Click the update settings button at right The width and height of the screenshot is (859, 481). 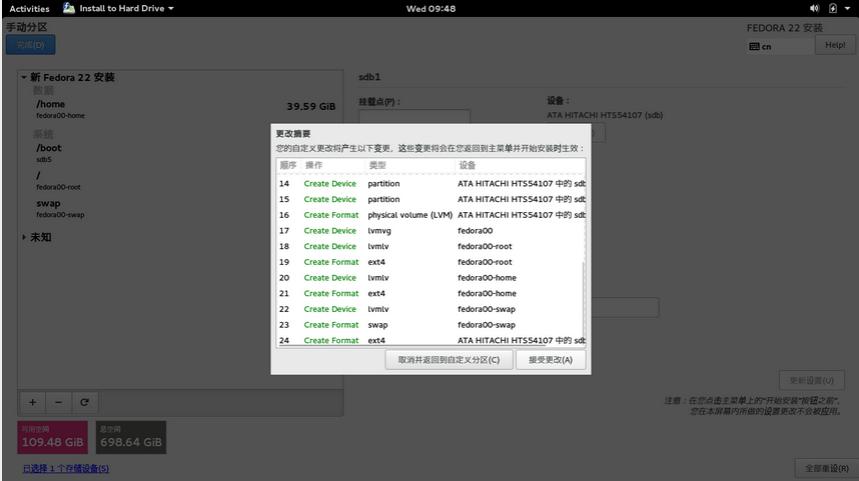[811, 380]
